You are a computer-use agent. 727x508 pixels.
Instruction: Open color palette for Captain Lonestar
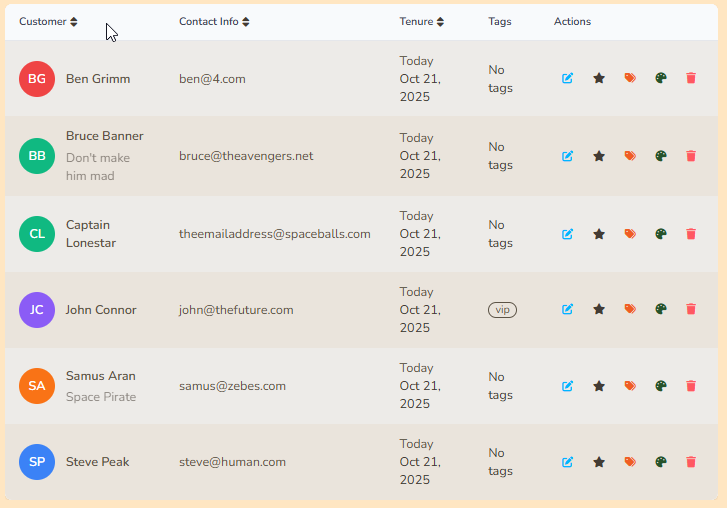coord(661,234)
